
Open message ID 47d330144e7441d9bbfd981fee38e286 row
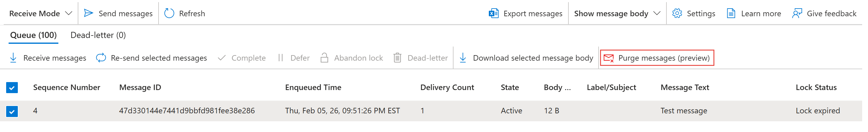click(x=187, y=111)
